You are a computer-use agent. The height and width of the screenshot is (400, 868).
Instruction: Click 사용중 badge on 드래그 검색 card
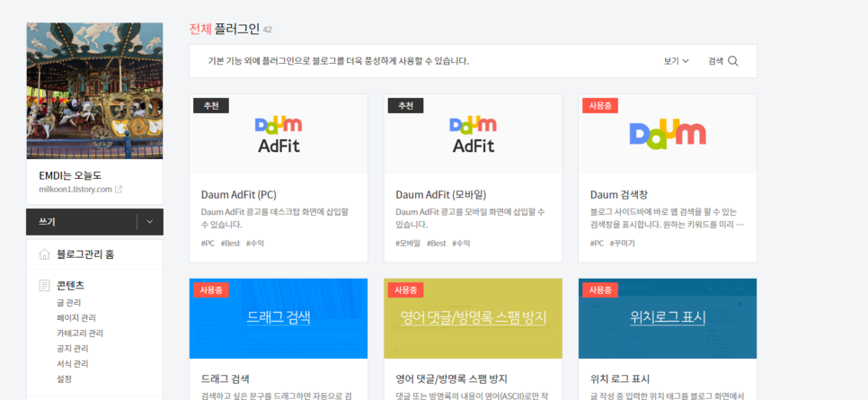[x=211, y=289]
